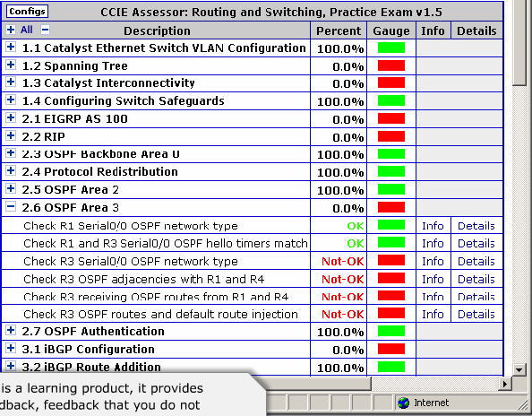Click the Description column header
532x416 pixels.
click(x=157, y=30)
